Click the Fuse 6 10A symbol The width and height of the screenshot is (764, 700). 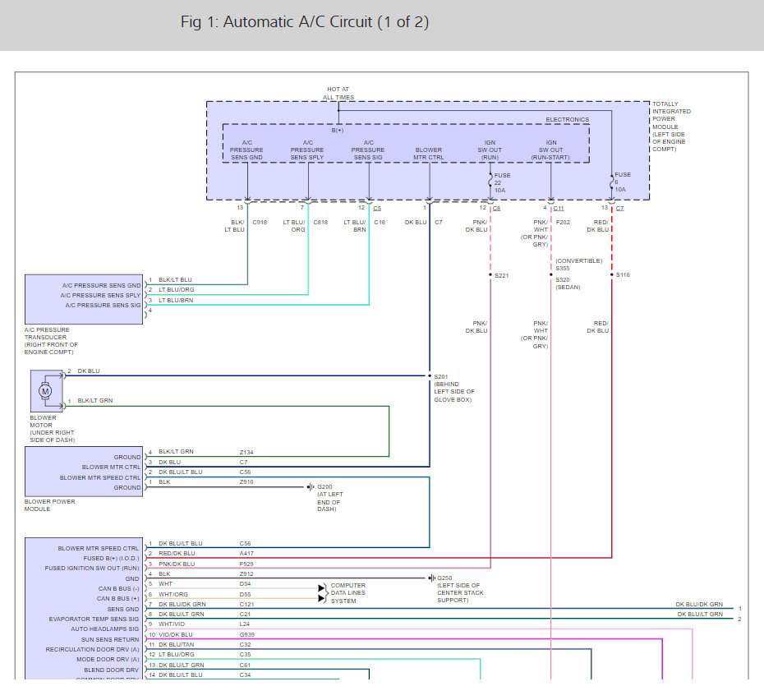click(x=611, y=182)
